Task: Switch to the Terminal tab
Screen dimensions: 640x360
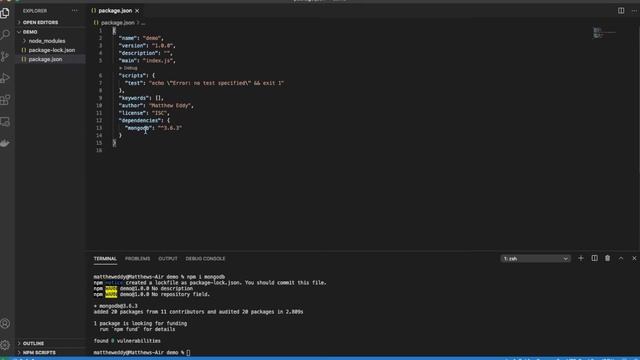Action: (x=105, y=259)
